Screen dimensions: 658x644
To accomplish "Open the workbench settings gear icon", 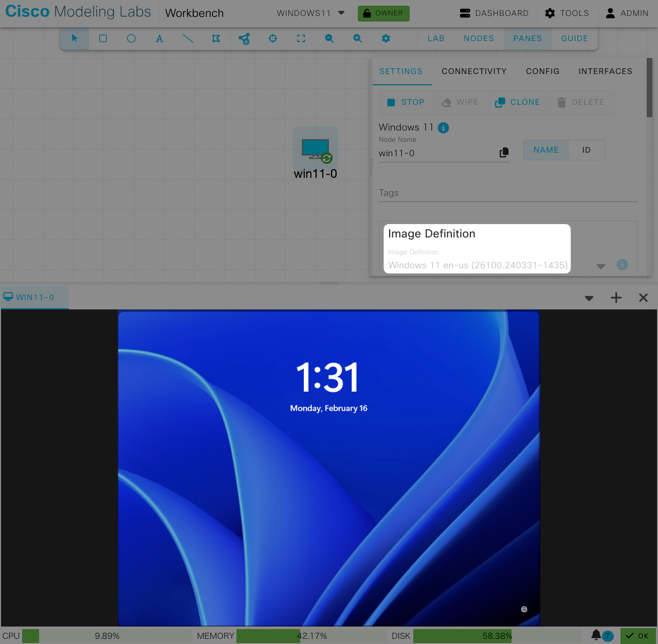I will (386, 39).
